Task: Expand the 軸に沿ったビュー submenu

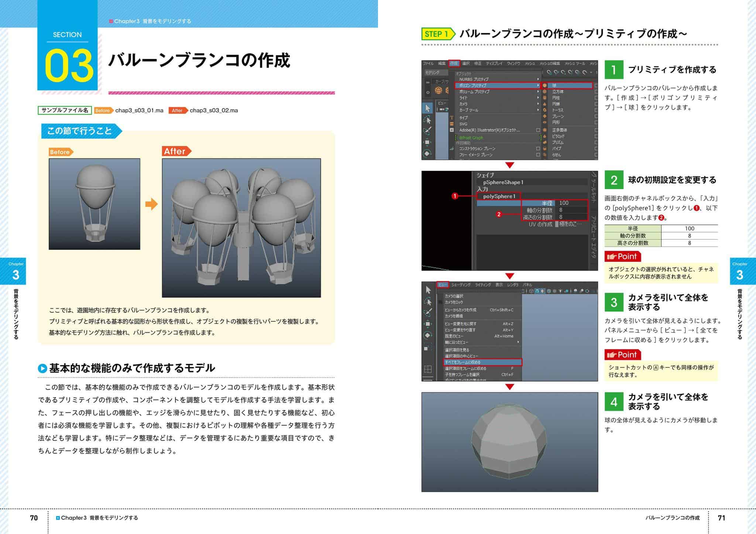Action: [482, 342]
